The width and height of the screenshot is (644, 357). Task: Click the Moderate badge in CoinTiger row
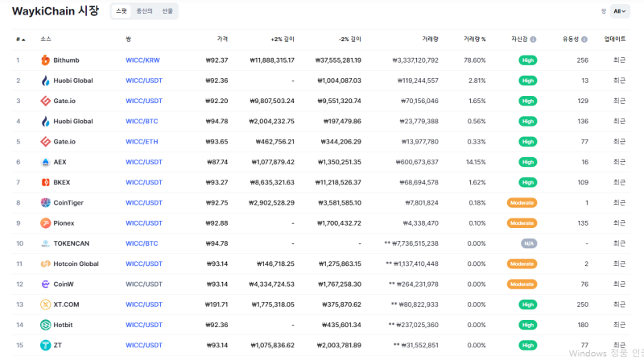[x=522, y=203]
